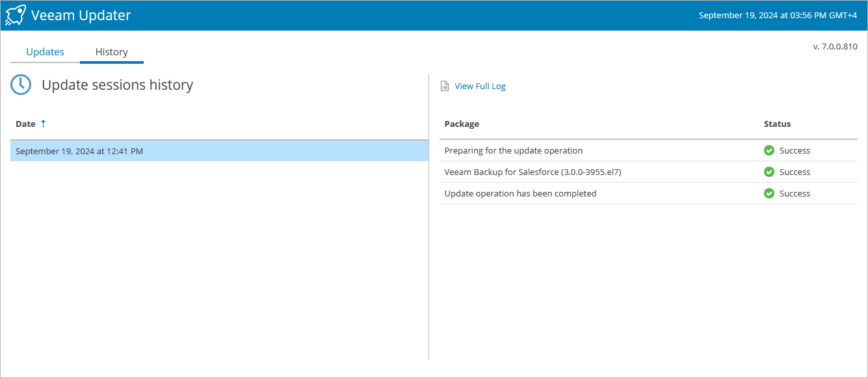The width and height of the screenshot is (868, 378).
Task: Click Success status text for Preparing for update
Action: (795, 150)
